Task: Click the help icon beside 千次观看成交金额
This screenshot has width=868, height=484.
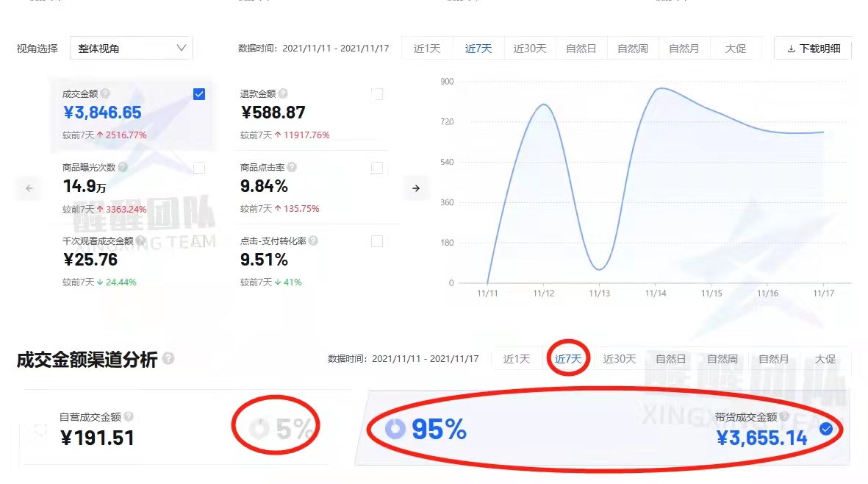Action: click(x=140, y=241)
